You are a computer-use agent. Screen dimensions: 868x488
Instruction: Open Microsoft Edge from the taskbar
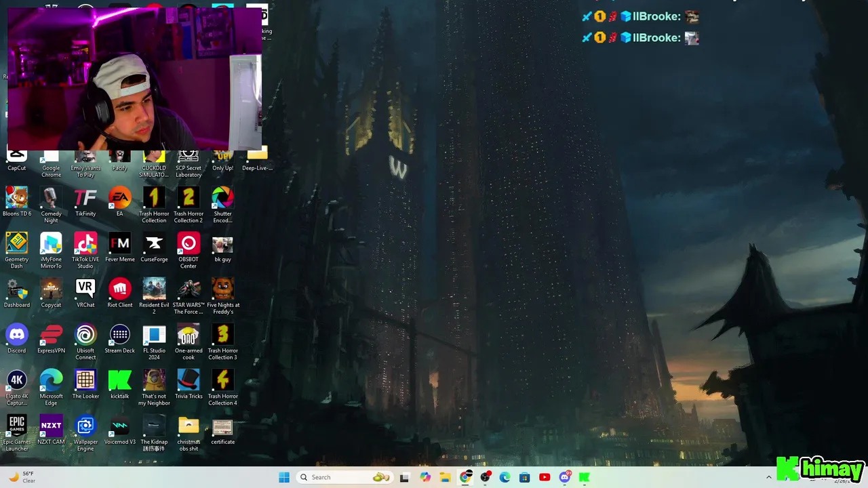(505, 477)
